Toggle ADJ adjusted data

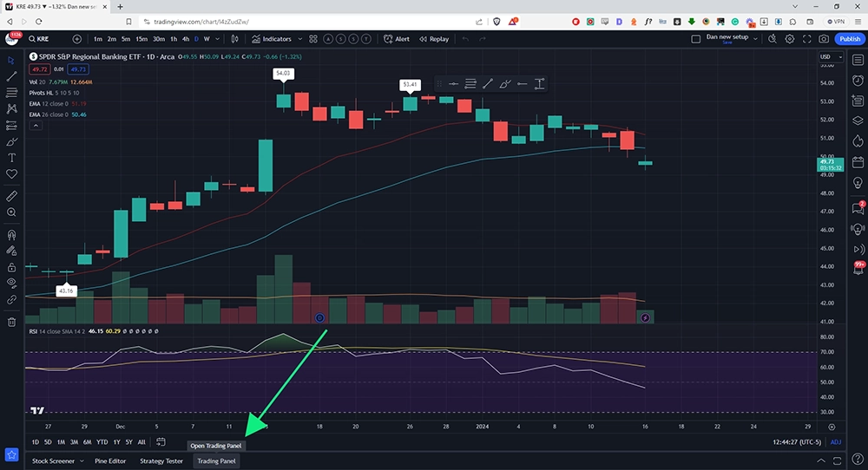(x=835, y=441)
